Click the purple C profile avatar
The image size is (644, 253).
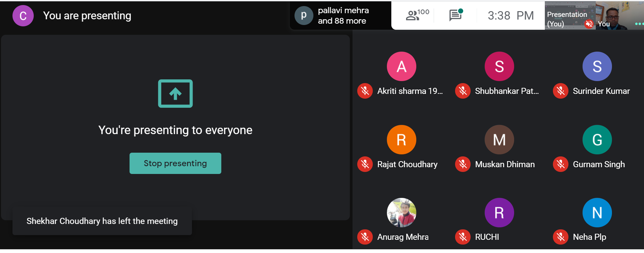tap(23, 16)
